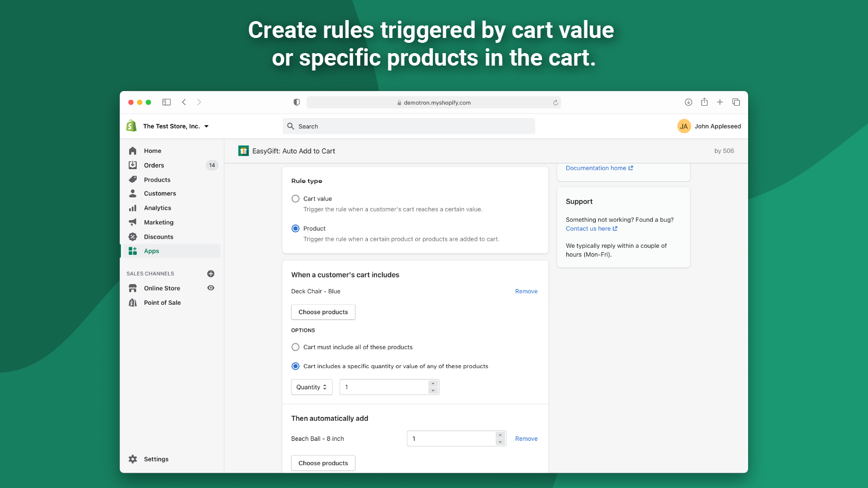
Task: Go back with the browser back arrow
Action: [x=184, y=102]
